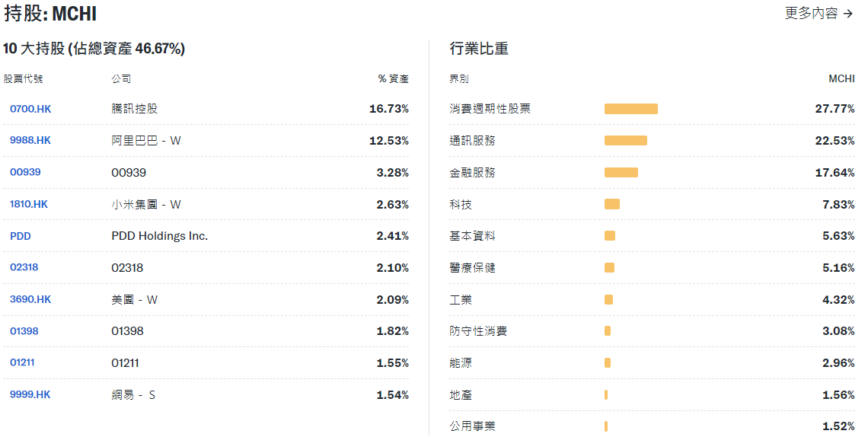Click the 科技 sector bar
868x437 pixels.
[611, 204]
